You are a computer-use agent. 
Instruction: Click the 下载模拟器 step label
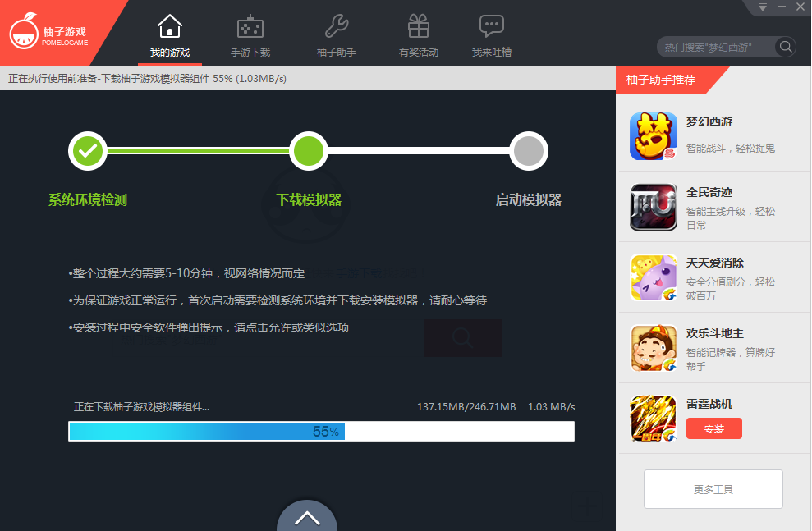[x=309, y=199]
